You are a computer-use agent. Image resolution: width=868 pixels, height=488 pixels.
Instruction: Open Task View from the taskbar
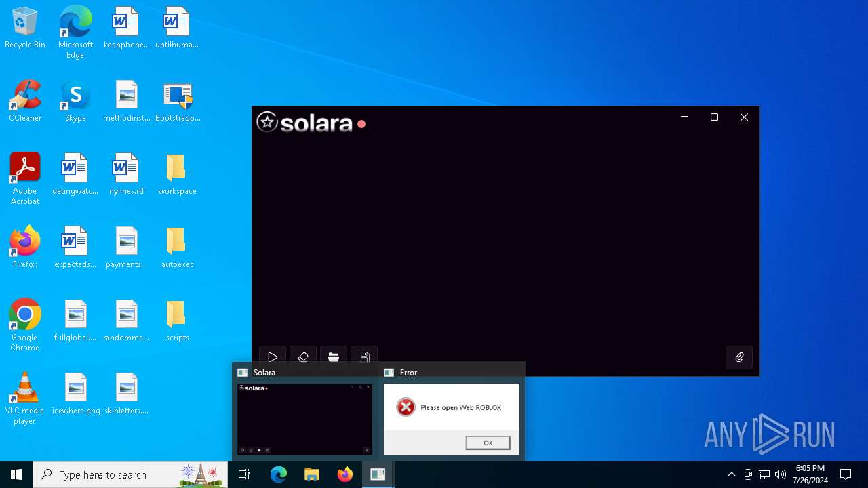[x=244, y=474]
